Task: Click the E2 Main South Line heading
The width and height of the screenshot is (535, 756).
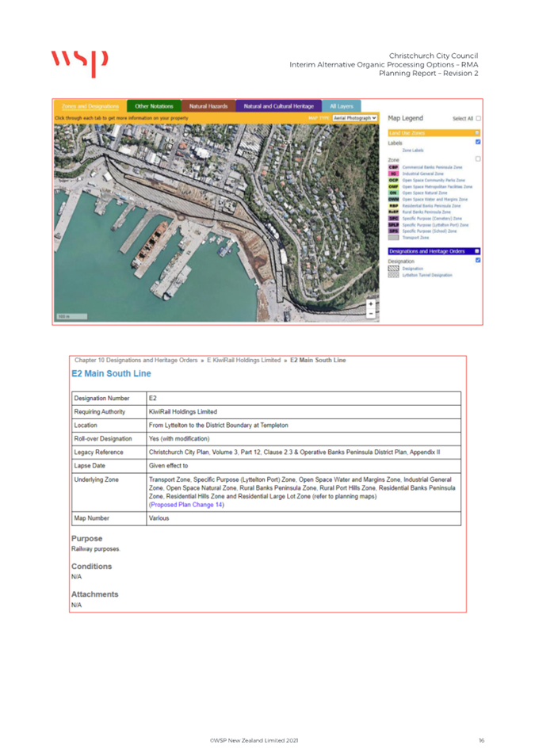Action: click(x=112, y=374)
